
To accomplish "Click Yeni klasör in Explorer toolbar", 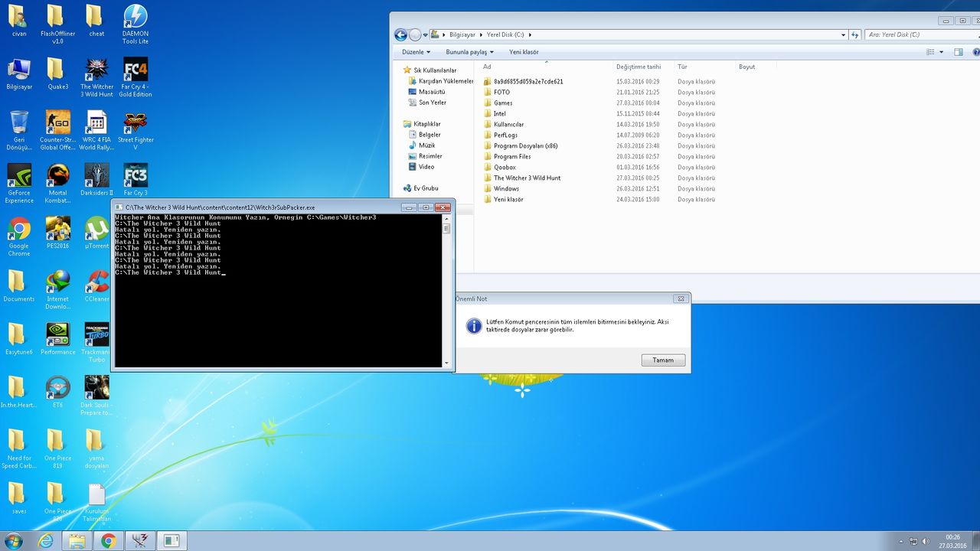I will click(524, 52).
